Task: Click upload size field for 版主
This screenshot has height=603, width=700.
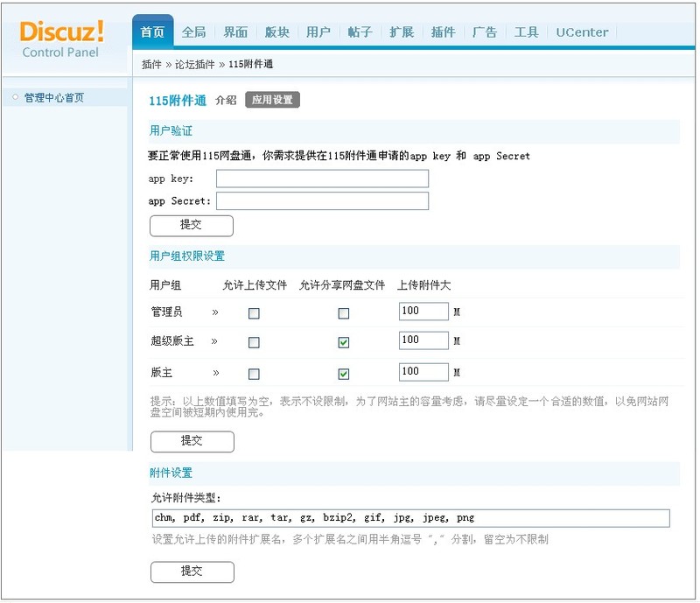Action: click(423, 372)
